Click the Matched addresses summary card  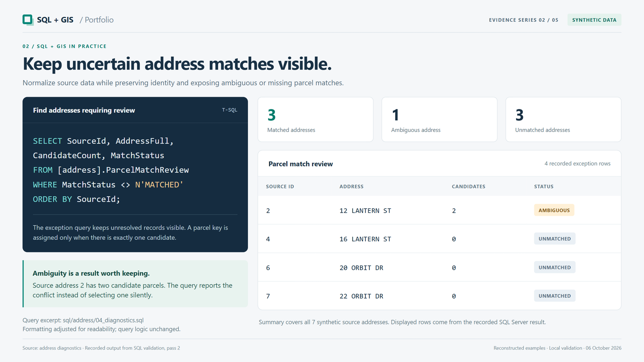point(316,119)
